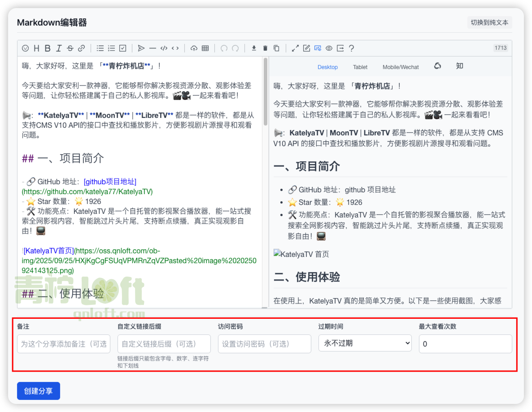Redo the last edit
Viewport: 532px width, 412px height.
[x=235, y=48]
